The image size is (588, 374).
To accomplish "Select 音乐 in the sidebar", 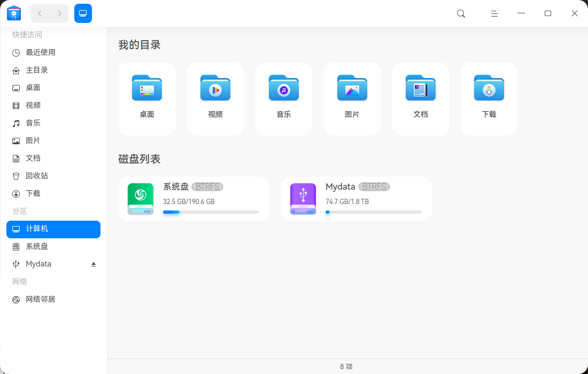I will tap(53, 123).
